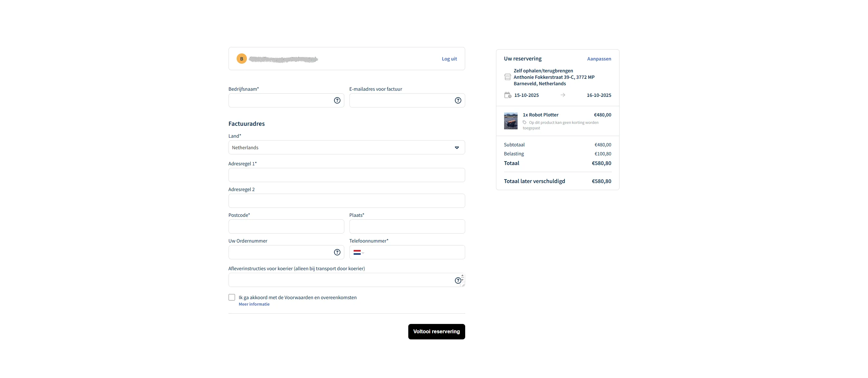Focus the Adresregel 1 input field
Image resolution: width=868 pixels, height=378 pixels.
pyautogui.click(x=346, y=175)
